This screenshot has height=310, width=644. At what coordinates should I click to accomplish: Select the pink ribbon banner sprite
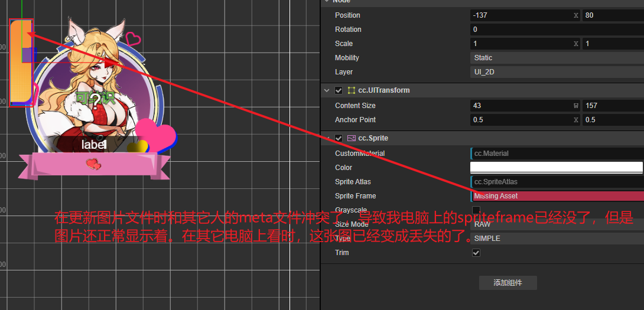95,166
